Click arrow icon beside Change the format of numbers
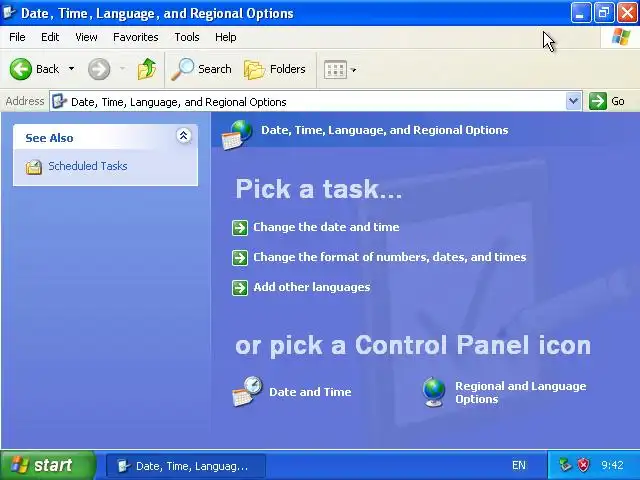640x480 pixels. point(240,258)
